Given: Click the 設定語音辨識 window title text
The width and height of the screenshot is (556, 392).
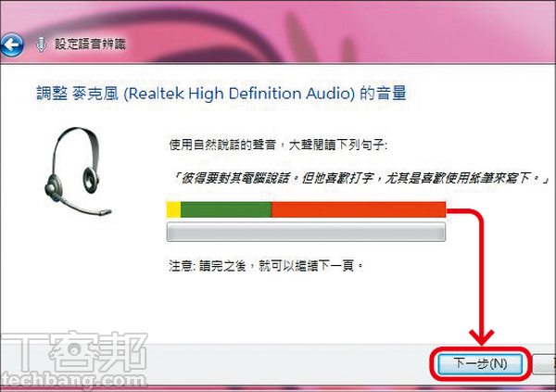Looking at the screenshot, I should point(90,44).
